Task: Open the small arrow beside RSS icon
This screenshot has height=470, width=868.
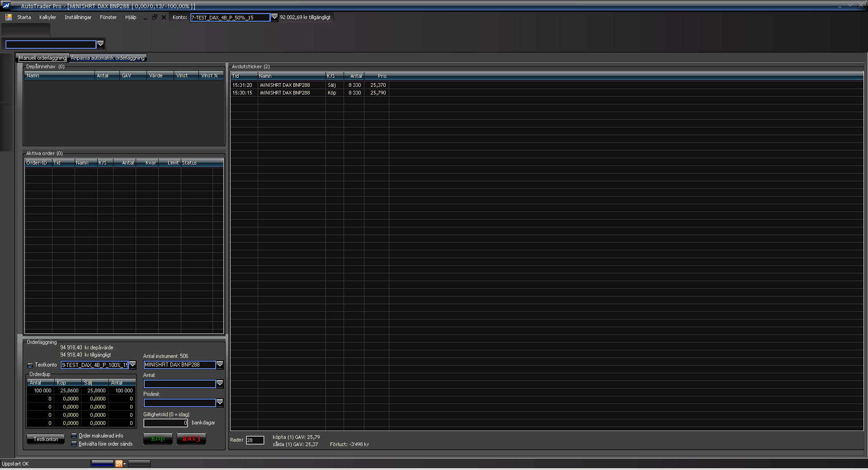Action: pos(125,464)
